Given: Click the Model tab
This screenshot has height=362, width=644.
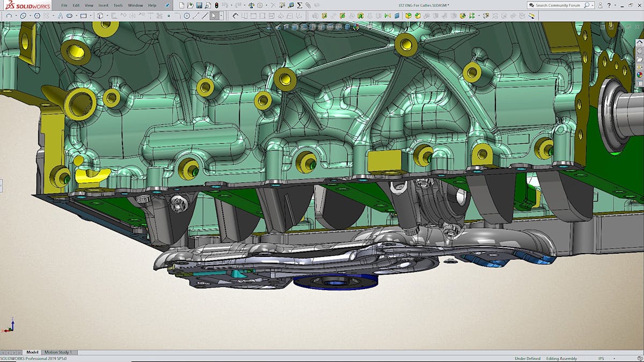Looking at the screenshot, I should [x=32, y=352].
